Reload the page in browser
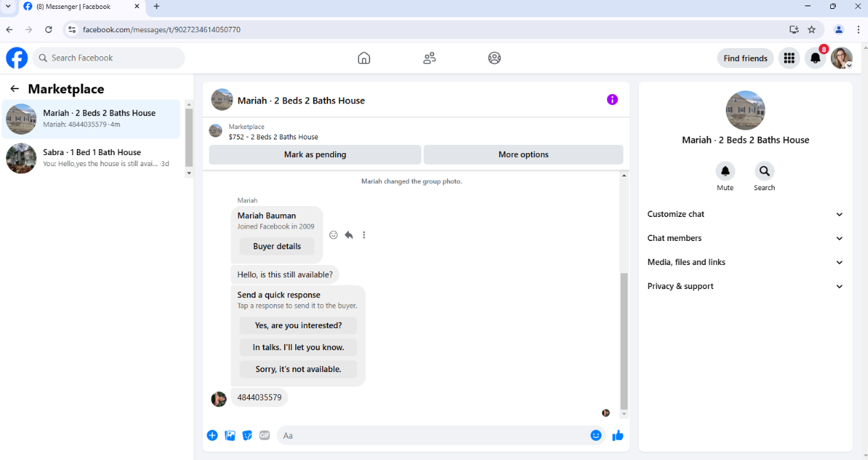The height and width of the screenshot is (460, 868). coord(49,30)
